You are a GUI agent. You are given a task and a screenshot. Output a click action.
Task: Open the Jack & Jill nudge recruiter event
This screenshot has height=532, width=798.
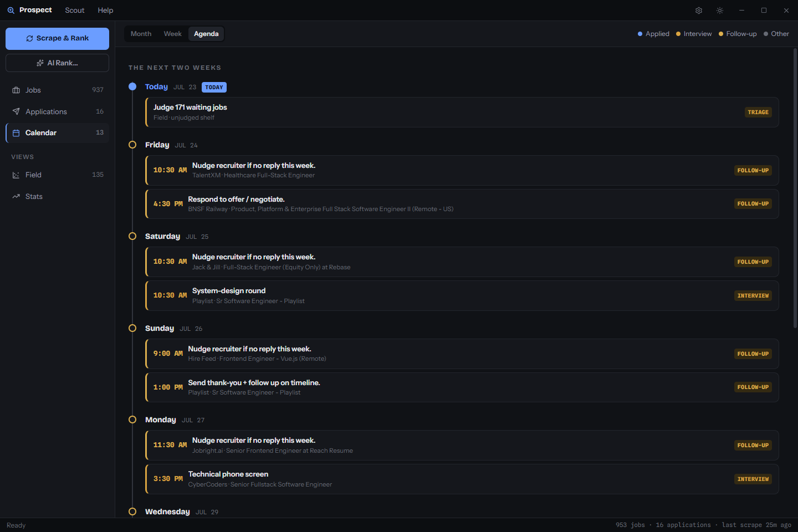point(462,262)
